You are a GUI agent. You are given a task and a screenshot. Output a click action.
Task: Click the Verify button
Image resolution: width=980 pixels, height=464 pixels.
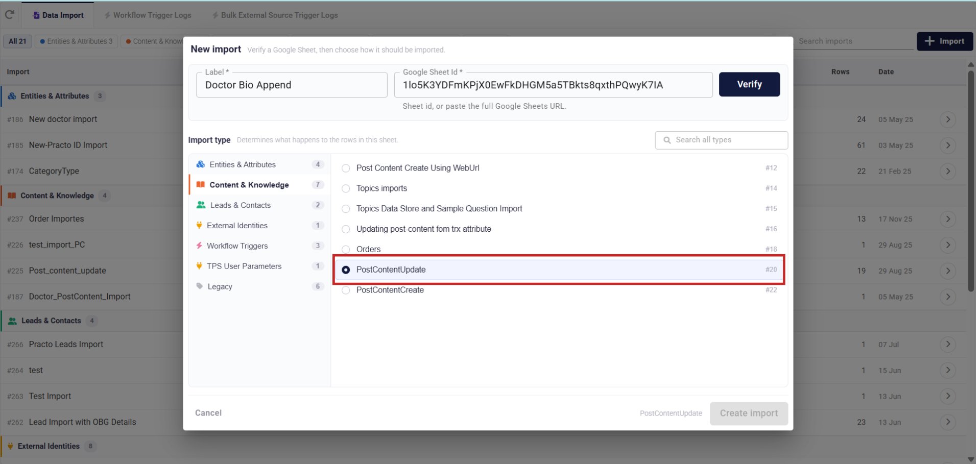click(x=749, y=84)
